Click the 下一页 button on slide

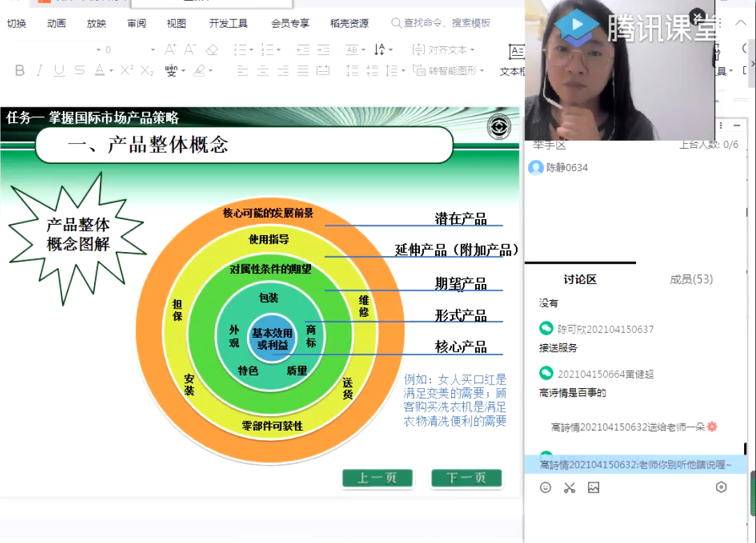point(466,478)
